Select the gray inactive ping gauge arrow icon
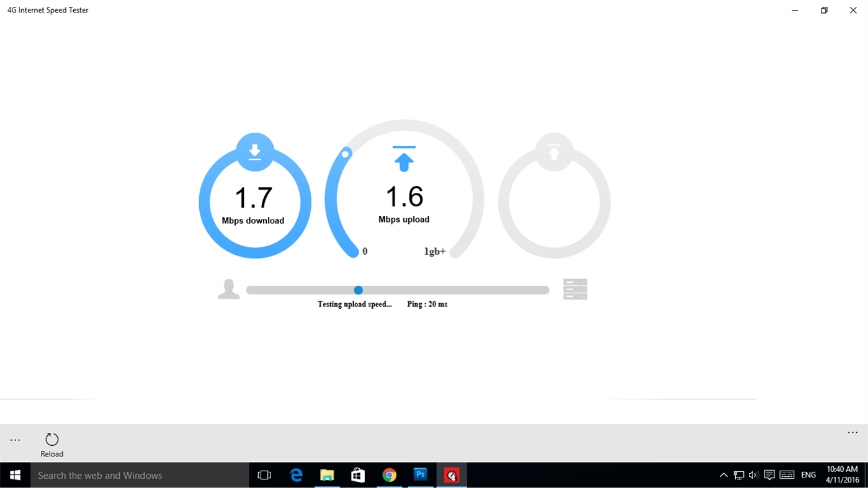This screenshot has width=868, height=488. [553, 151]
